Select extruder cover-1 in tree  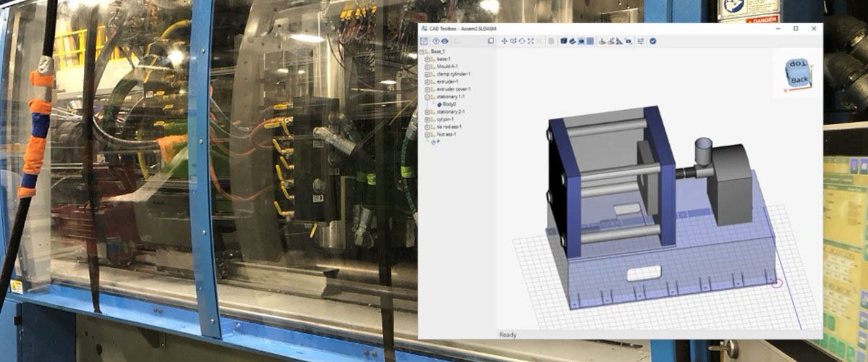453,89
